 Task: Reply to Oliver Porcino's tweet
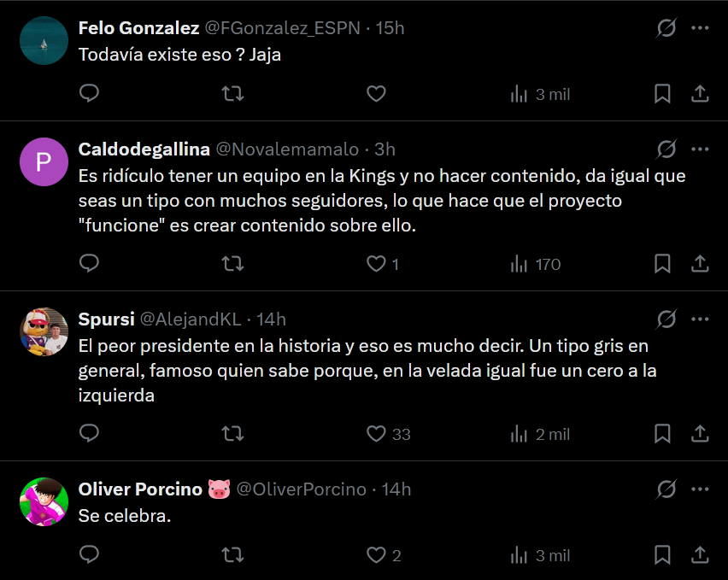[x=89, y=555]
